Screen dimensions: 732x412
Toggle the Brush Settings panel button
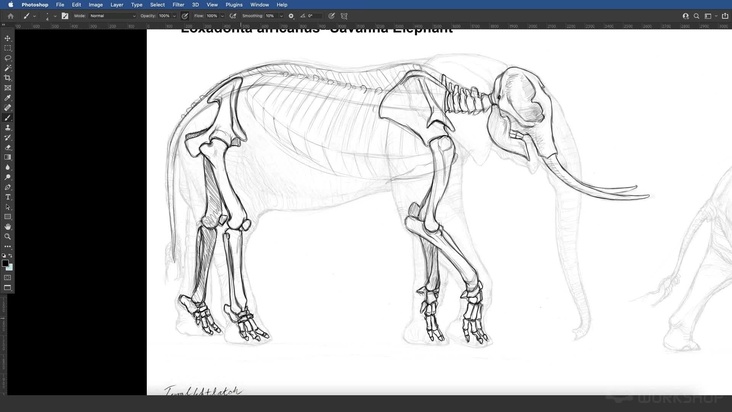65,16
